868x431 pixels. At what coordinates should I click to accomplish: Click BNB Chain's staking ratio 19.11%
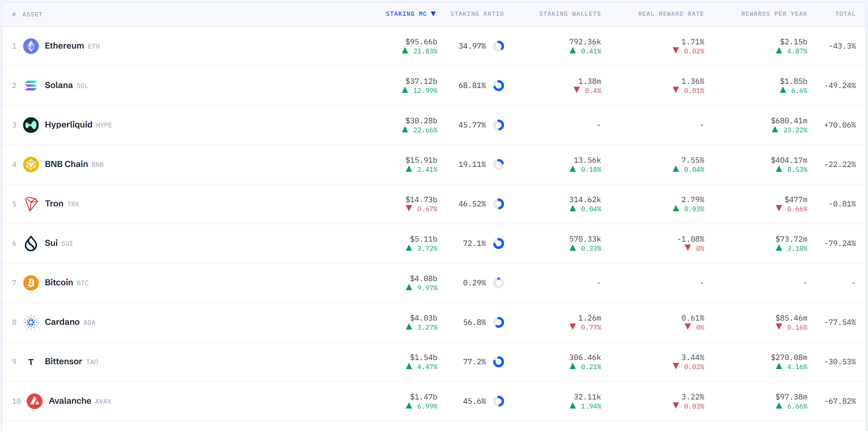tap(472, 165)
